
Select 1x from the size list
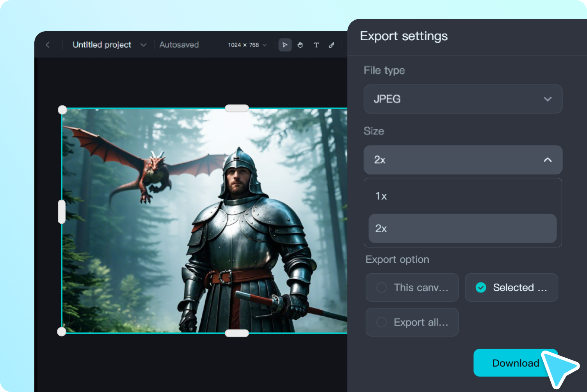[463, 196]
